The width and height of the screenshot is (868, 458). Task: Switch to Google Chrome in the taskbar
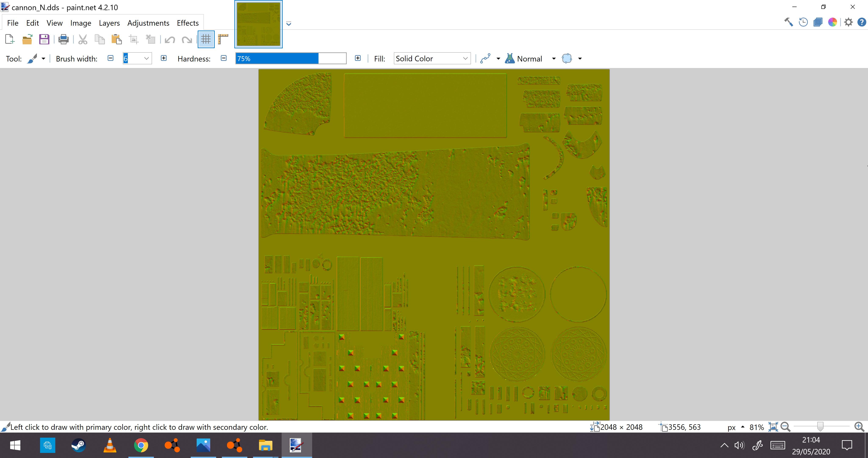pyautogui.click(x=141, y=445)
